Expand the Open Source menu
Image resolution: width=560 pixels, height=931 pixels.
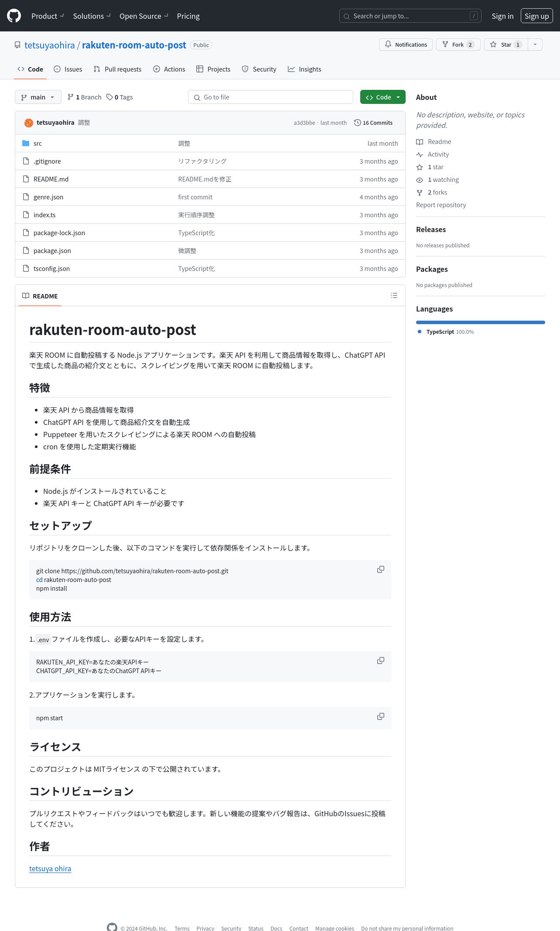coord(144,16)
